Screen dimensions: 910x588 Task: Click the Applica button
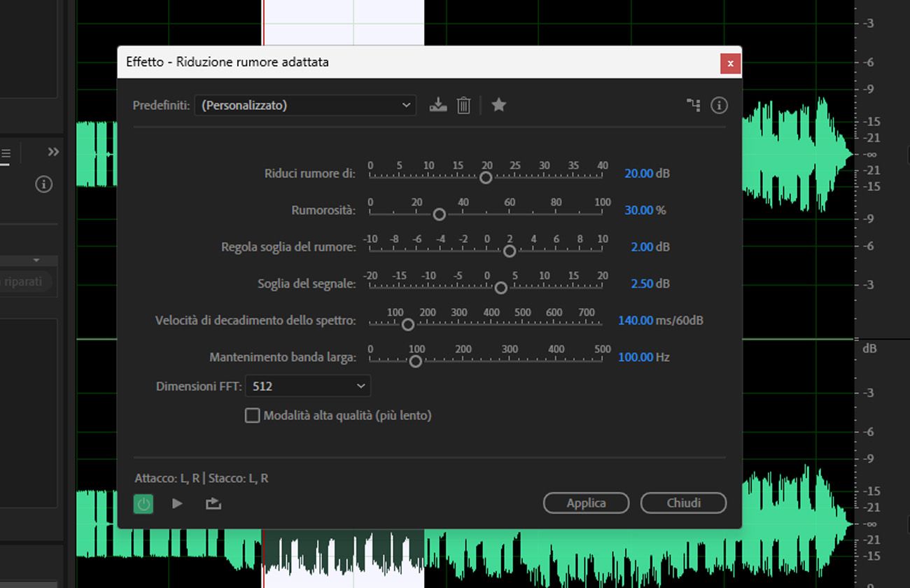[x=586, y=503]
